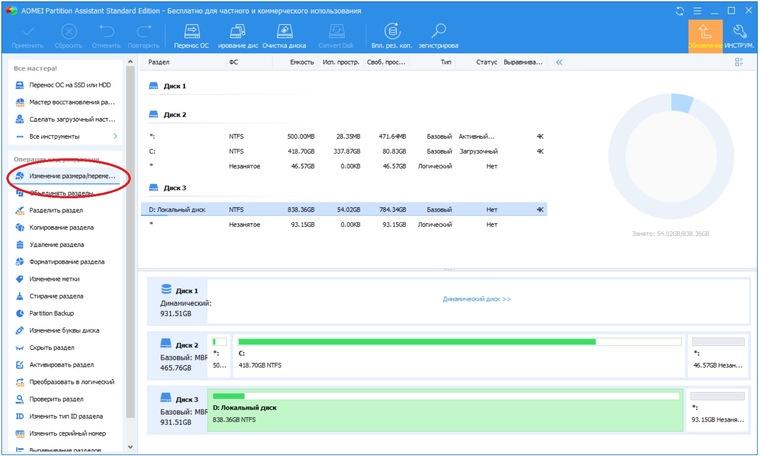Select the 46.57GB Незанятое row

click(x=344, y=166)
